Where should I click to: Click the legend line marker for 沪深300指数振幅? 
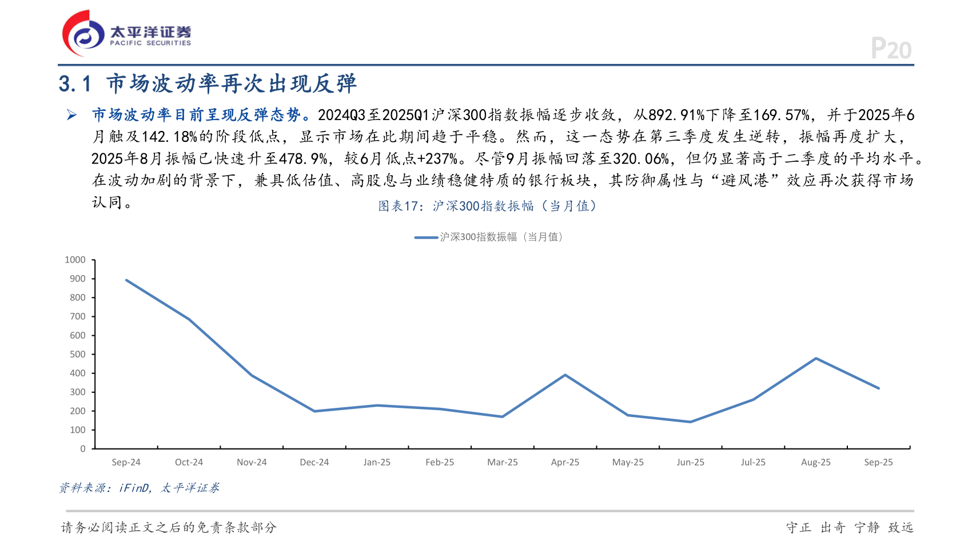[x=425, y=237]
